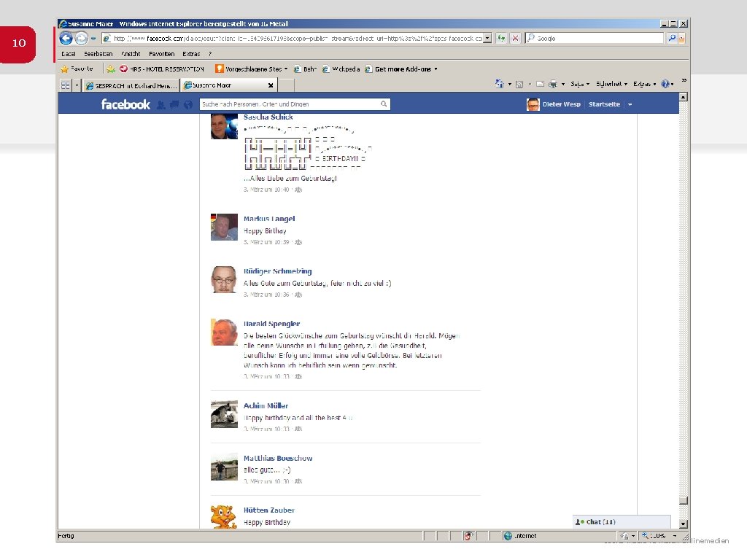Click the browser Forward arrow button
The height and width of the screenshot is (560, 747).
coord(82,38)
